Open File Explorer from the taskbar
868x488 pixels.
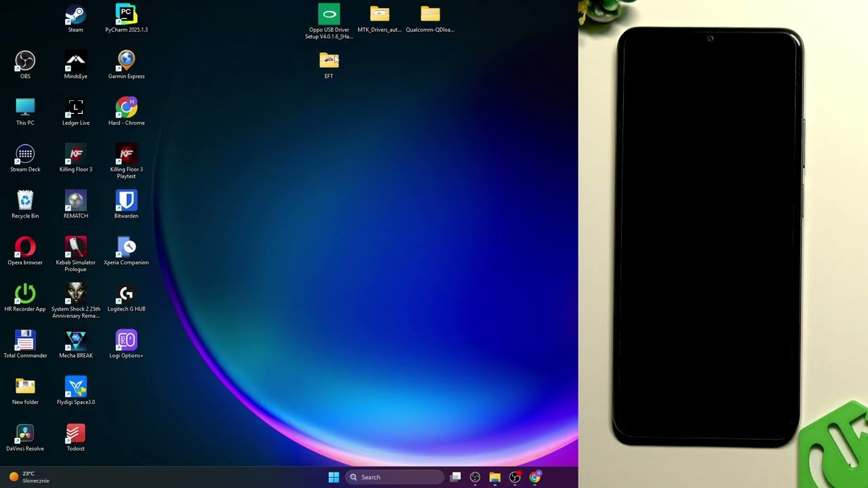(495, 477)
